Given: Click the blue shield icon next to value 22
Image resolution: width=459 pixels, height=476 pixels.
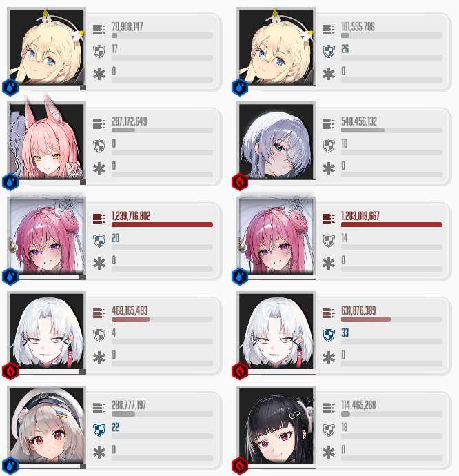Looking at the screenshot, I should 99,430.
